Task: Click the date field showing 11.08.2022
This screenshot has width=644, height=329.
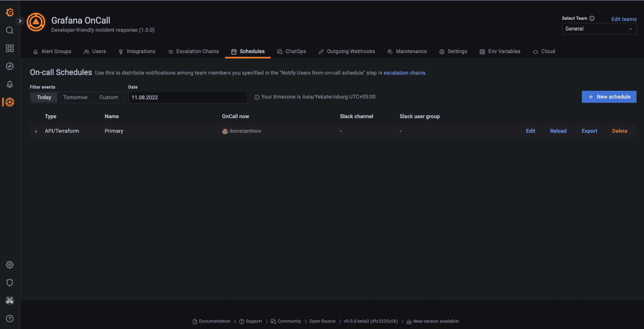Action: (188, 97)
